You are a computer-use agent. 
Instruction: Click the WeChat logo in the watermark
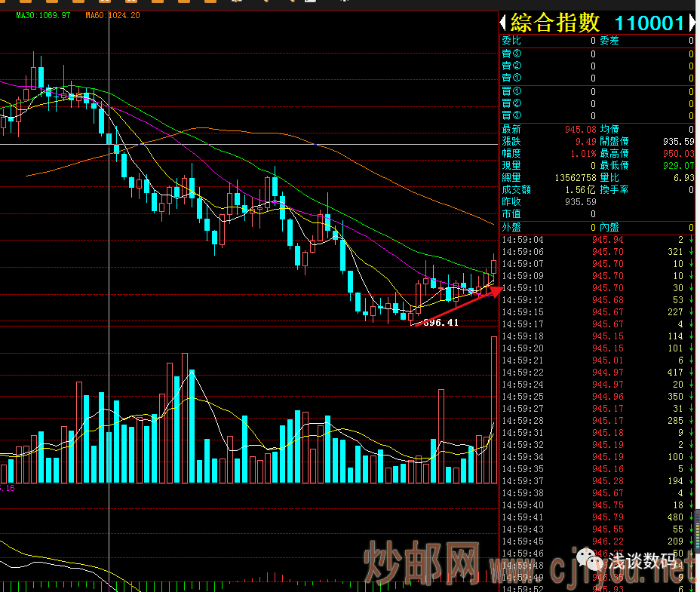pyautogui.click(x=583, y=560)
